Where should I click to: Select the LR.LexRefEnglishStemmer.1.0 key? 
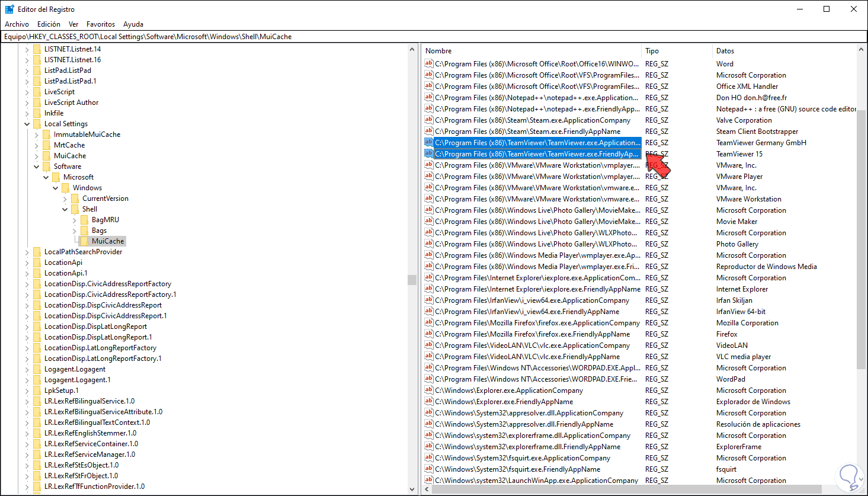[90, 433]
